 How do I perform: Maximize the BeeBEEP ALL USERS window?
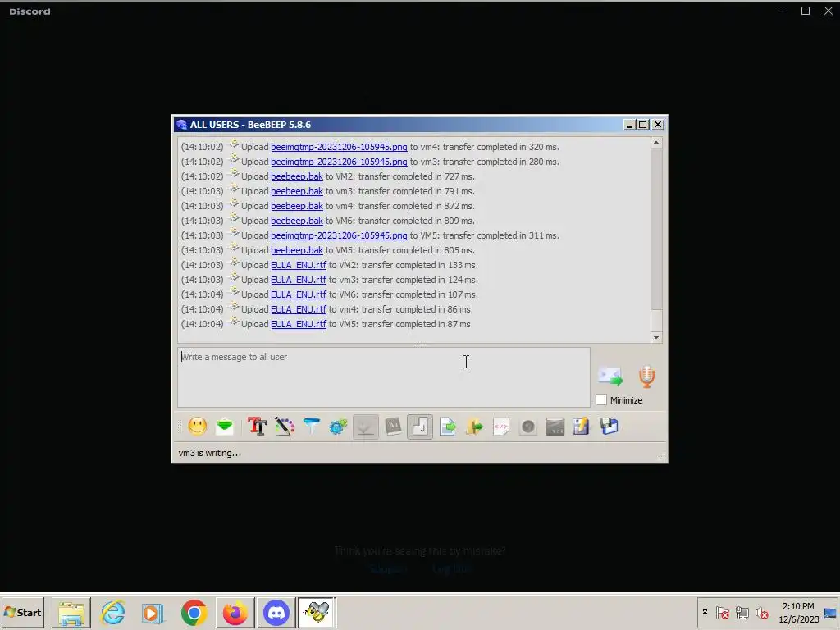pyautogui.click(x=643, y=125)
